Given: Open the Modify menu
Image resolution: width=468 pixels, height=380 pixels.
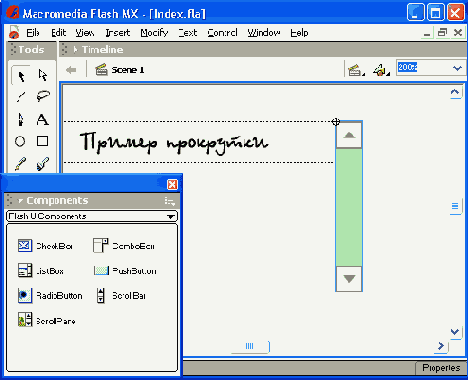Looking at the screenshot, I should click(154, 33).
